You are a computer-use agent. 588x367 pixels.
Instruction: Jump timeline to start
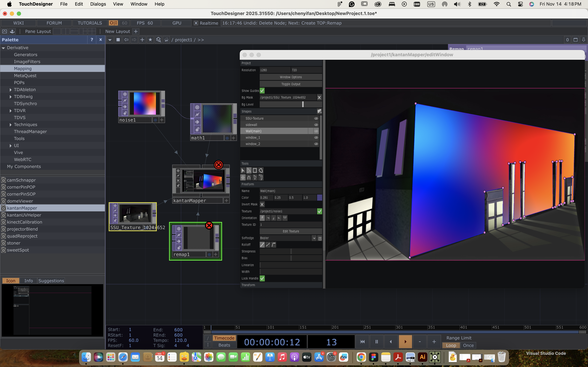(x=362, y=341)
